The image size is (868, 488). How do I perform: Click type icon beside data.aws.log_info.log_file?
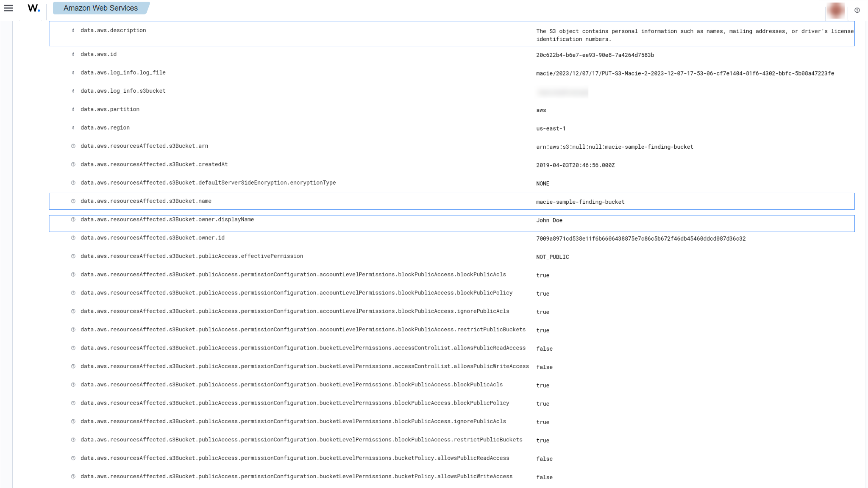pos(73,73)
